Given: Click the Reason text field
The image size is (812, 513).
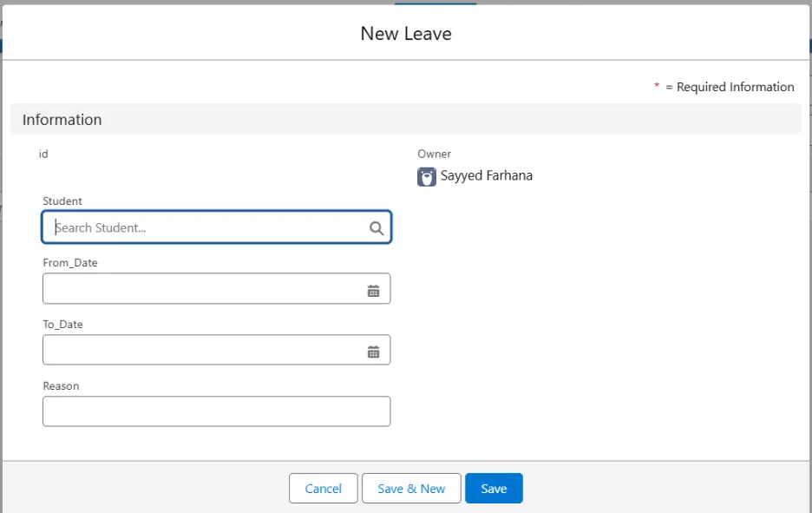Looking at the screenshot, I should (x=217, y=411).
